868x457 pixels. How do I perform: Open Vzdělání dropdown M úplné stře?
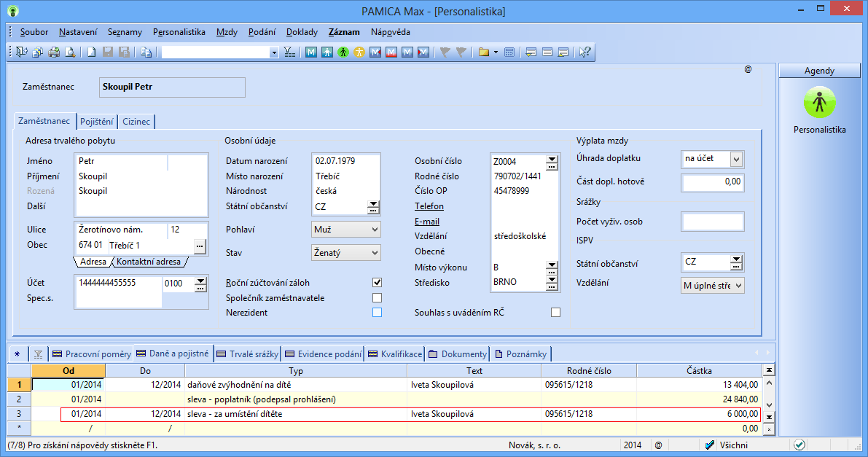tap(713, 285)
